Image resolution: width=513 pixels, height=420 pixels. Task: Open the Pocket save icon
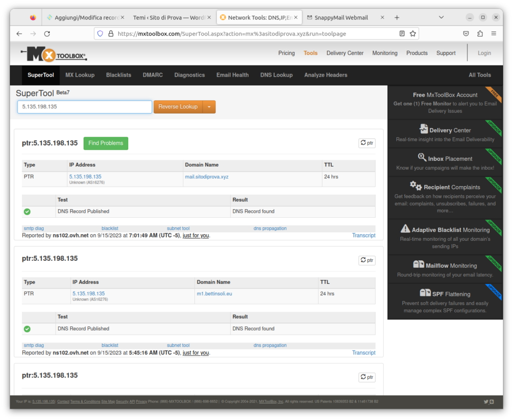click(x=466, y=34)
